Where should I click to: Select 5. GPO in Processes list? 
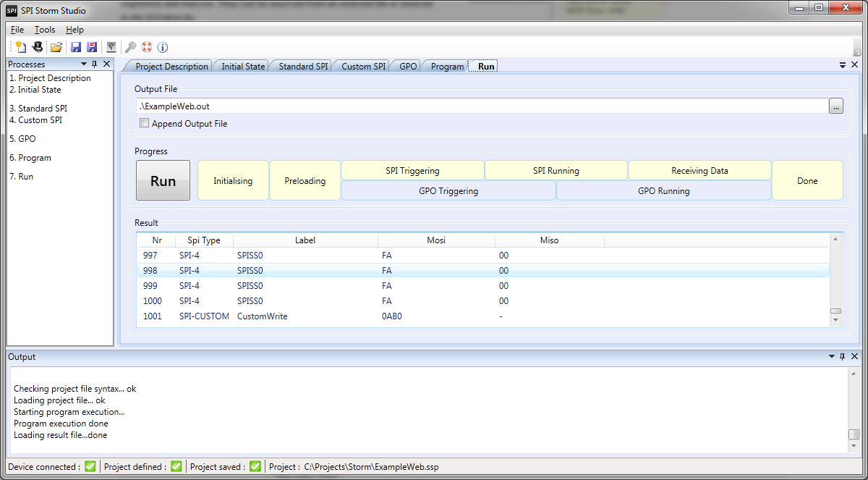click(22, 139)
